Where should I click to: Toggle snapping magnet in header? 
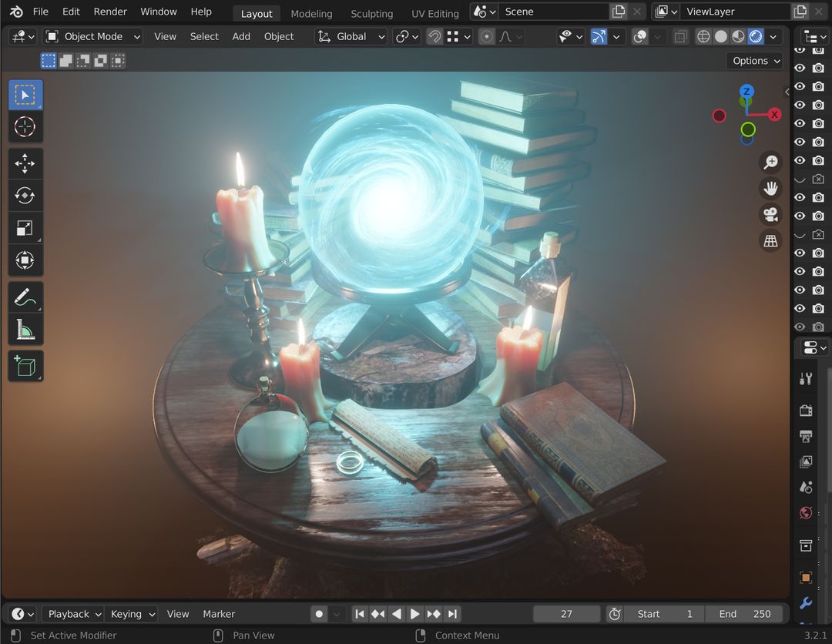tap(435, 36)
